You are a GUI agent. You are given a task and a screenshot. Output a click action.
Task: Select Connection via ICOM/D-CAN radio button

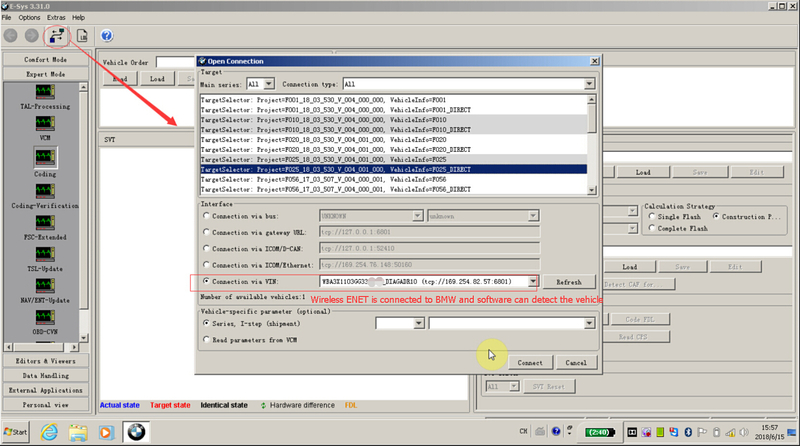point(206,249)
